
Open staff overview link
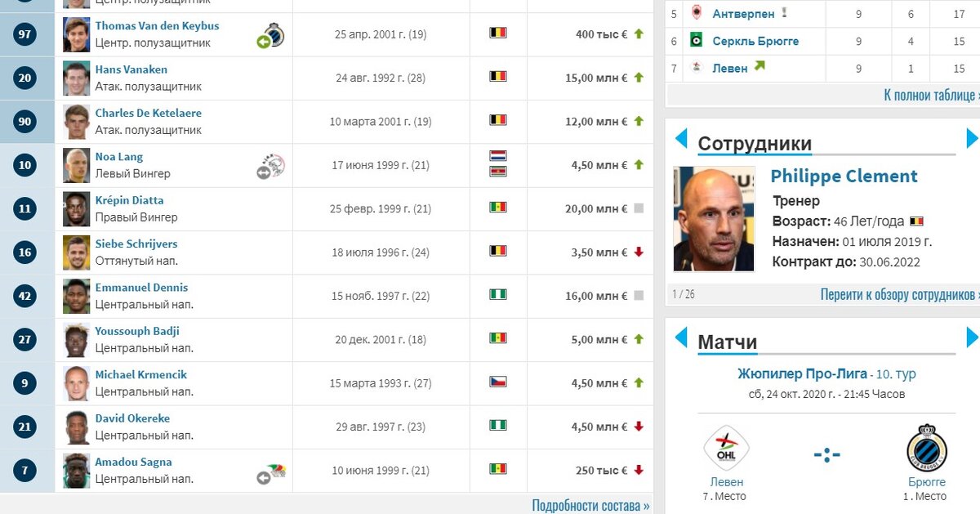[x=900, y=294]
